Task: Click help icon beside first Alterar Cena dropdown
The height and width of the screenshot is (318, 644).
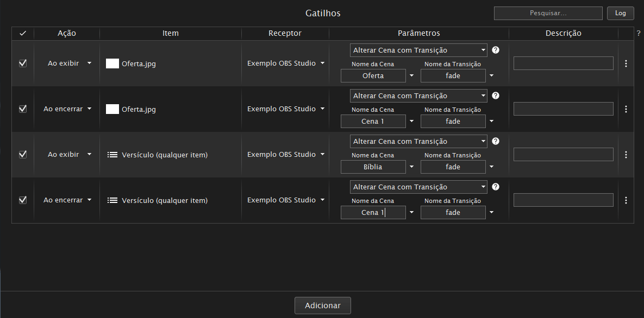Action: tap(495, 50)
